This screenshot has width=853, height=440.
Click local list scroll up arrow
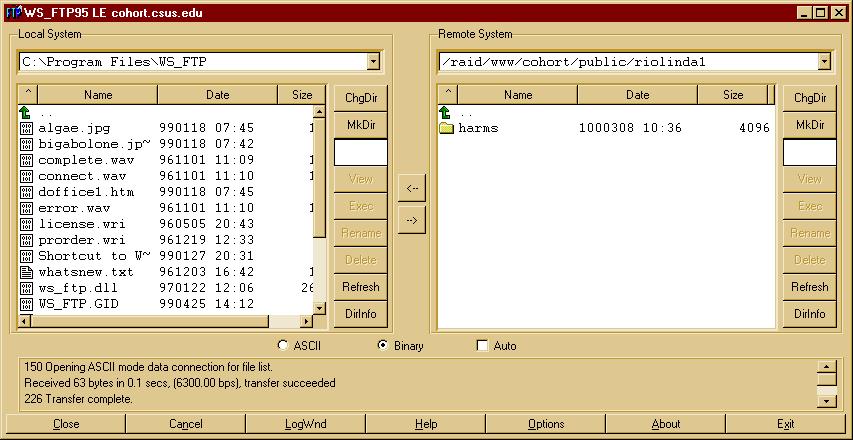(x=319, y=111)
